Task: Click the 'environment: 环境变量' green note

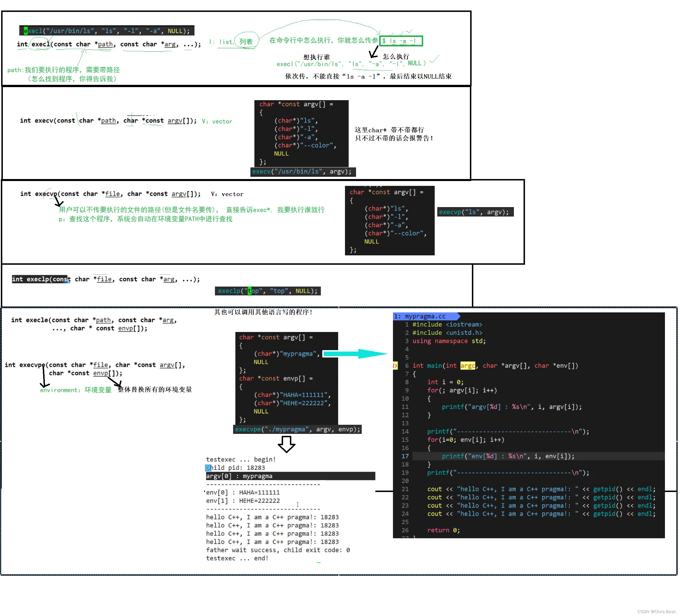Action: (76, 390)
